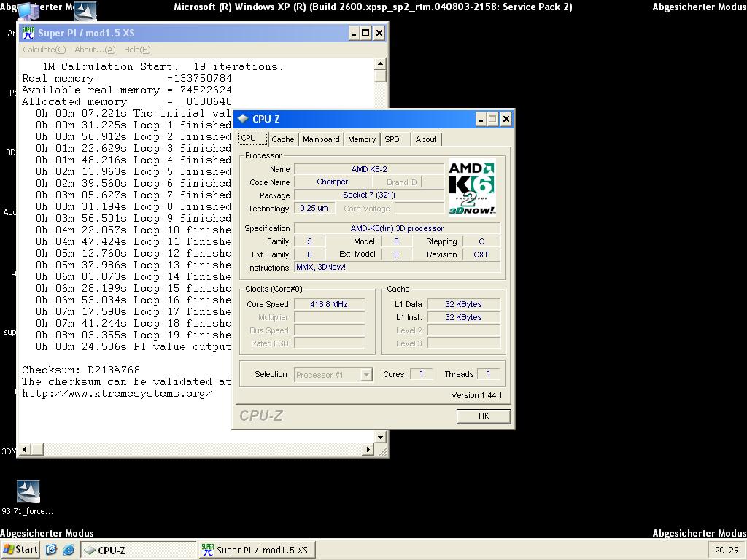Screen dimensions: 747x560
Task: Click the 'AMD K6-2' name field
Action: [369, 169]
